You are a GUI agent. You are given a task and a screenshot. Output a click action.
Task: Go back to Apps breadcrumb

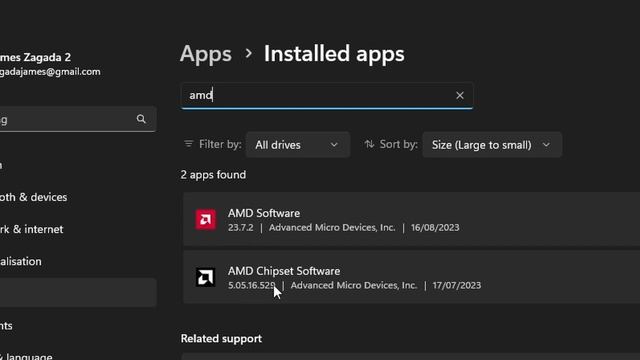pos(206,53)
